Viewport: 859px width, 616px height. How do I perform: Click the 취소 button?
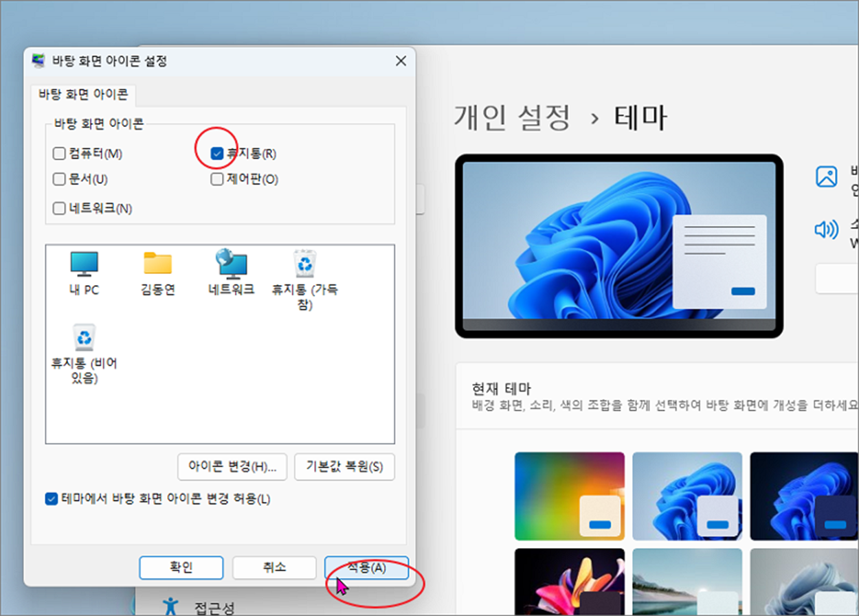[274, 568]
